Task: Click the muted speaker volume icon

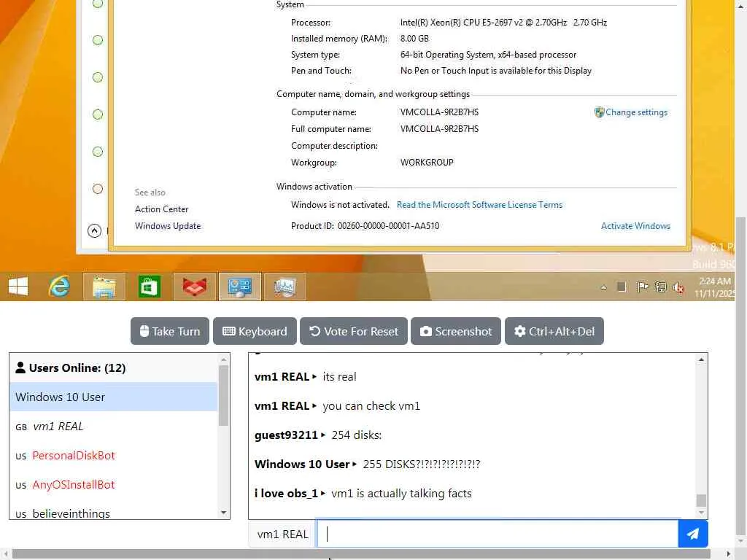Action: click(x=678, y=287)
